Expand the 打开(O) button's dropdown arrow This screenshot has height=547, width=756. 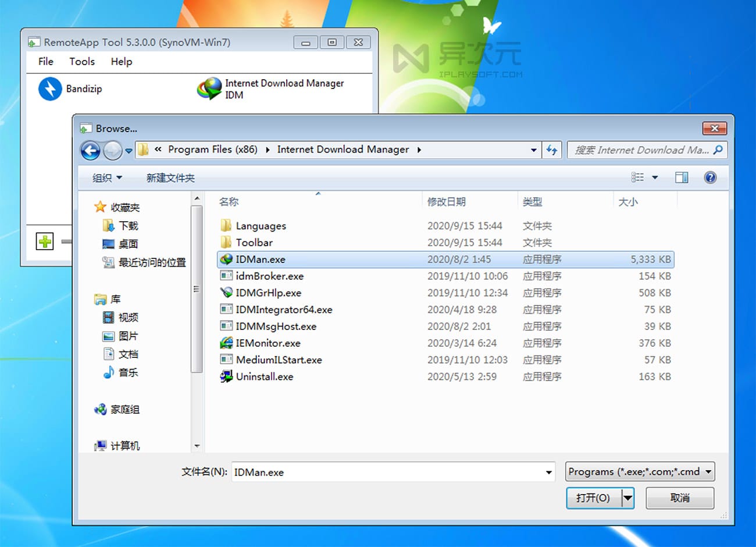[627, 498]
